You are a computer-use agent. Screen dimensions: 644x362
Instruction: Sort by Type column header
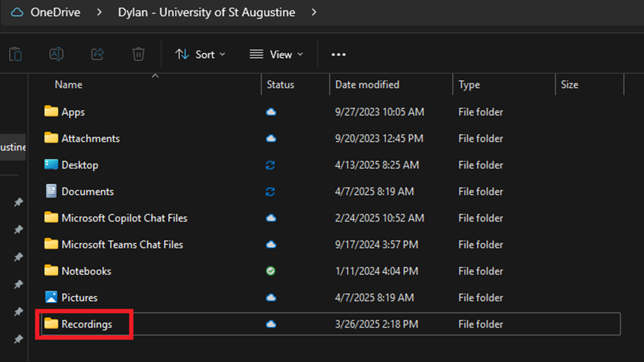tap(469, 85)
